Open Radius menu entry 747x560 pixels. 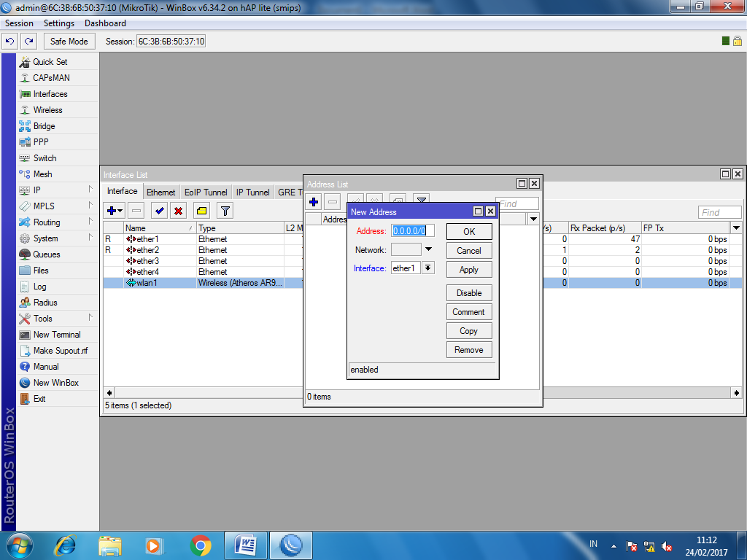pos(58,303)
